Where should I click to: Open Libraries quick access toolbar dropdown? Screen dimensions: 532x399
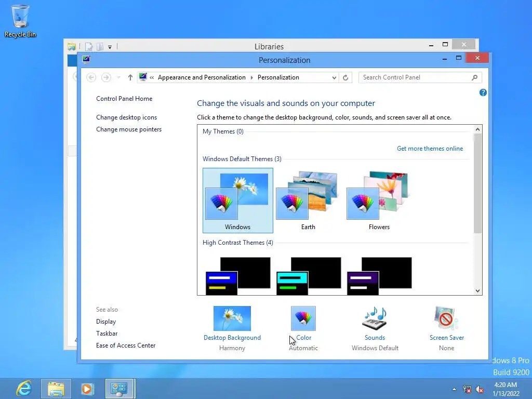110,47
